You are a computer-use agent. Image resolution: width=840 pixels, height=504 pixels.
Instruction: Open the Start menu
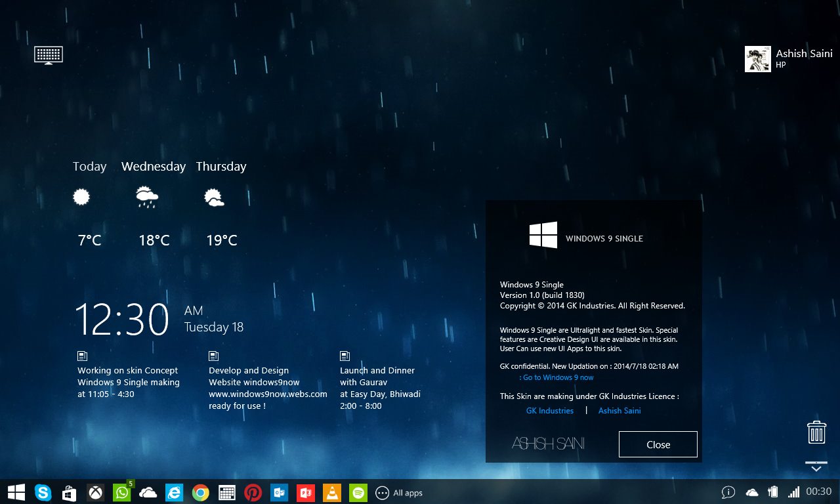[16, 492]
